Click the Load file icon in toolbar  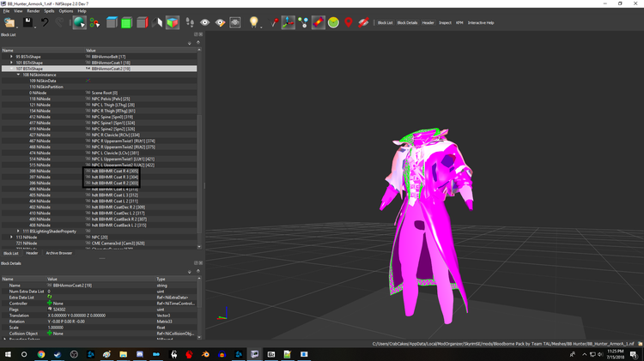[9, 22]
